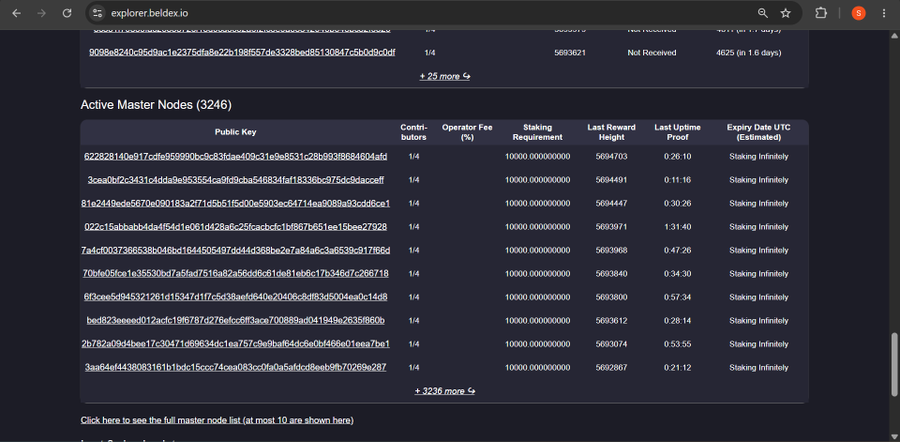Open public key 2b782a09d4bee17c3047...
Screen dimensions: 900x442
[235, 343]
